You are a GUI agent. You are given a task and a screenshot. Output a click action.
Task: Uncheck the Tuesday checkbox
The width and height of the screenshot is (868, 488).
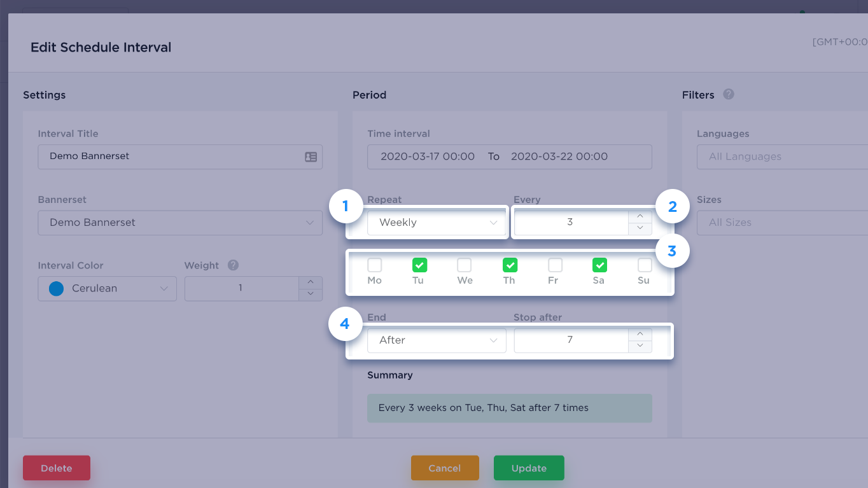(419, 265)
